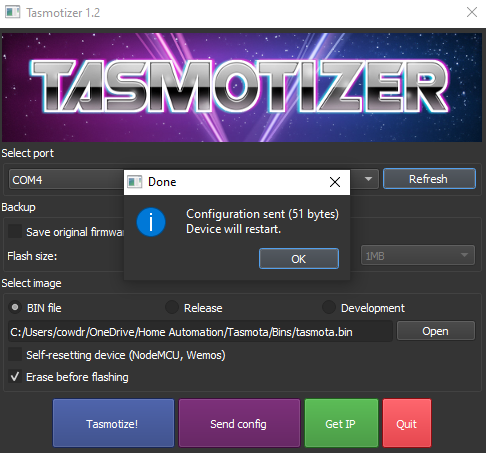Select the BIN file radio button
Screen dimensions: 486x453
click(x=15, y=307)
